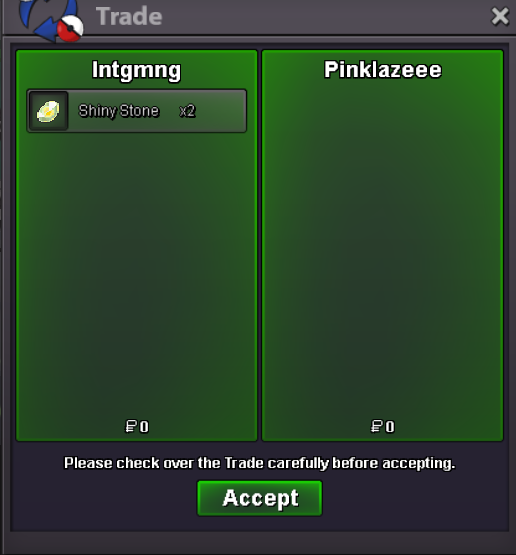Close the Trade window with the X
Image resolution: width=516 pixels, height=555 pixels.
coord(500,16)
